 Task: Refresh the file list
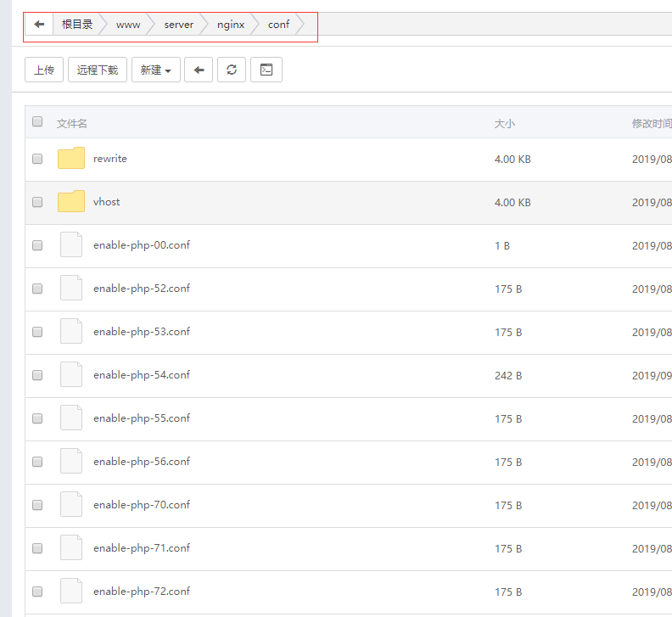[232, 70]
